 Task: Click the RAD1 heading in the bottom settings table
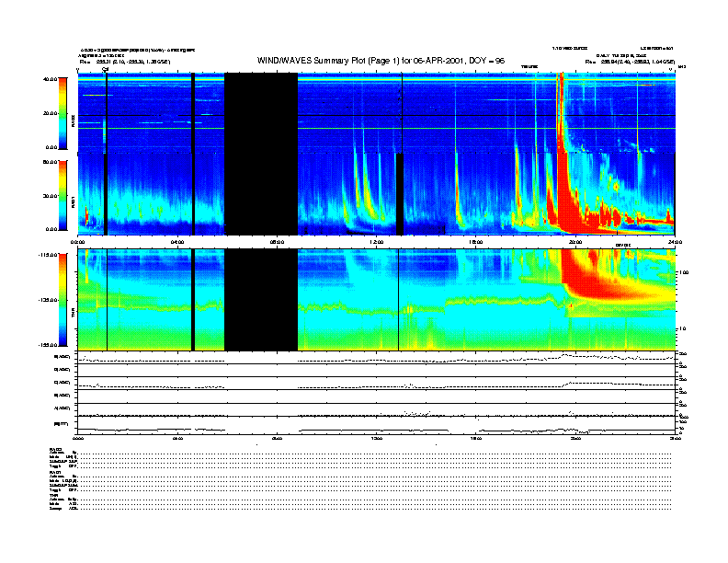click(55, 473)
